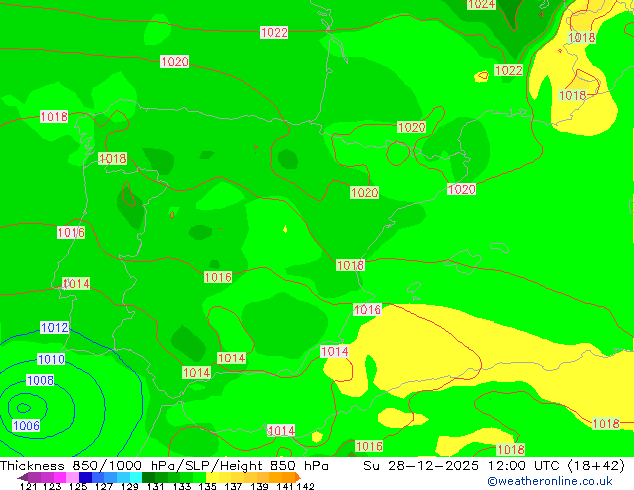Click the legend value 137
This screenshot has height=490, width=634.
pos(233,486)
